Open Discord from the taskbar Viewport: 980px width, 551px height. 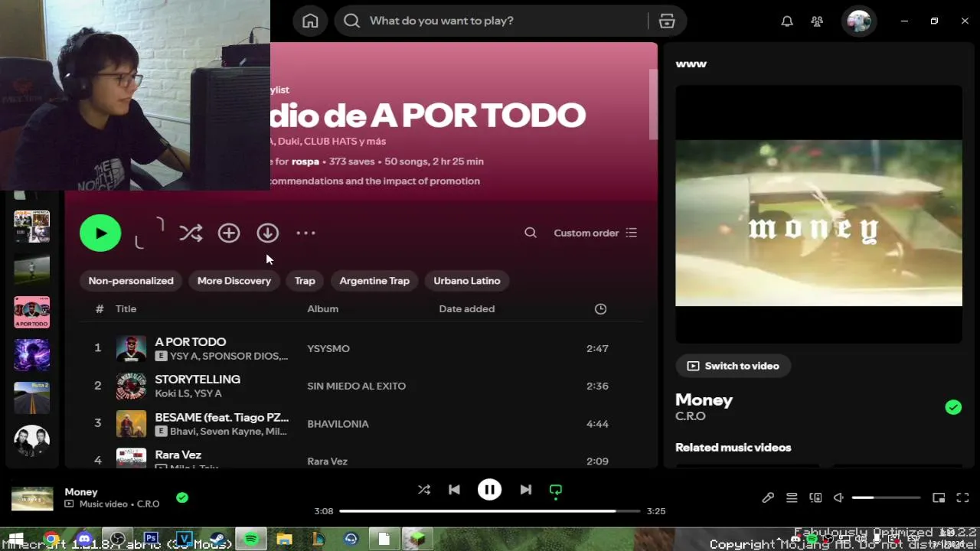click(x=84, y=540)
